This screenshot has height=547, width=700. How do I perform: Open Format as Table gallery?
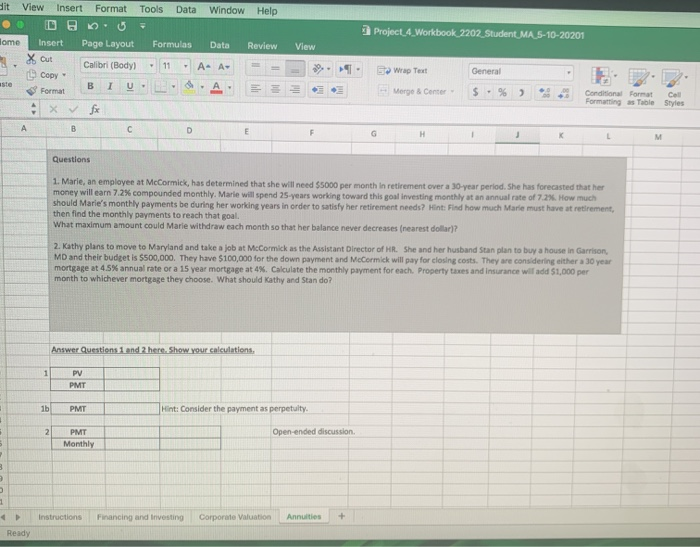641,87
